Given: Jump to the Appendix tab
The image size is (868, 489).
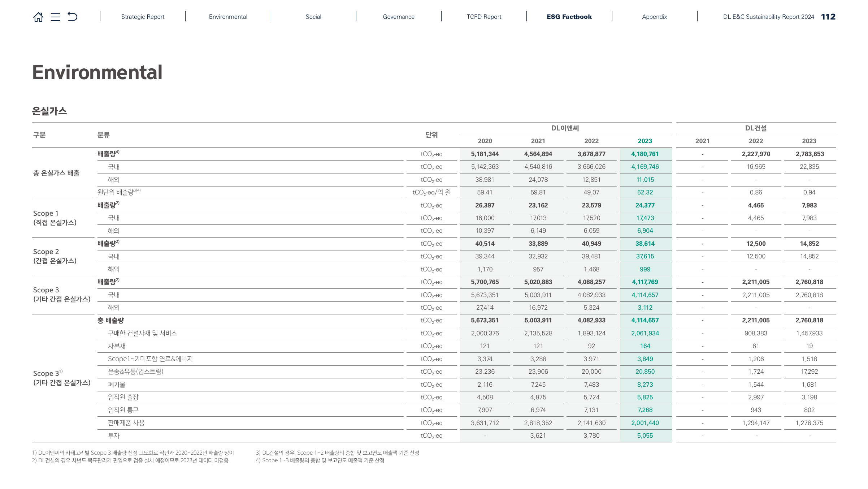Looking at the screenshot, I should 654,17.
